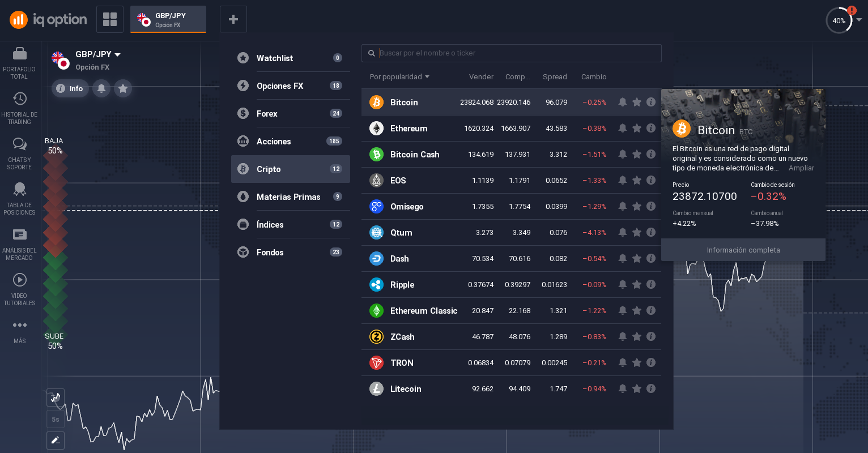Select the Índices category
Viewport: 868px width, 453px height.
[x=291, y=225]
